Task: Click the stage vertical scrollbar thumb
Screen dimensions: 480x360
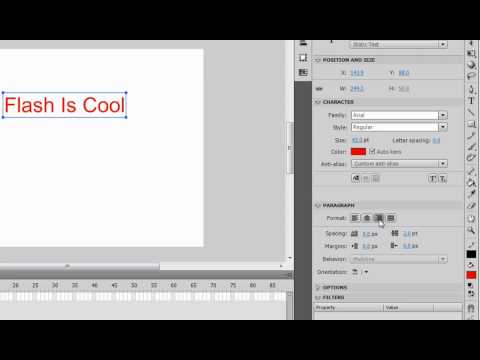Action: [x=290, y=148]
